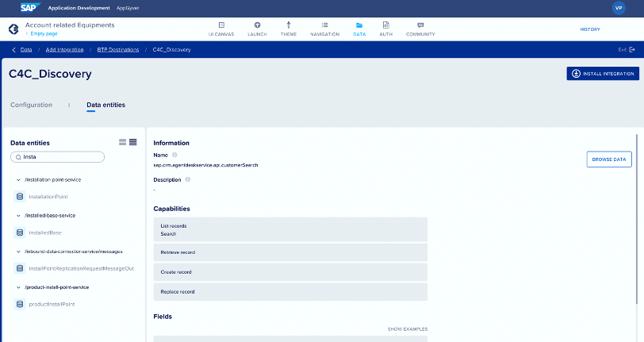Click the Account related Equipments title
The height and width of the screenshot is (342, 644).
(x=70, y=25)
